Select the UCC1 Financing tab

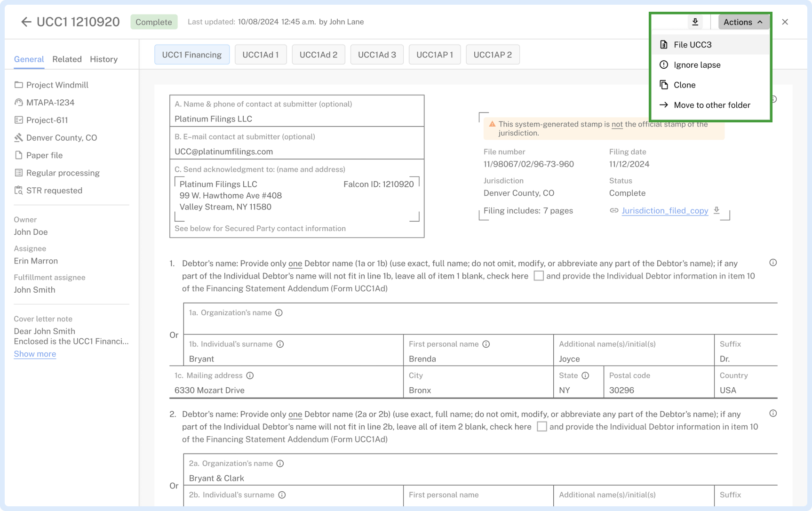(192, 55)
